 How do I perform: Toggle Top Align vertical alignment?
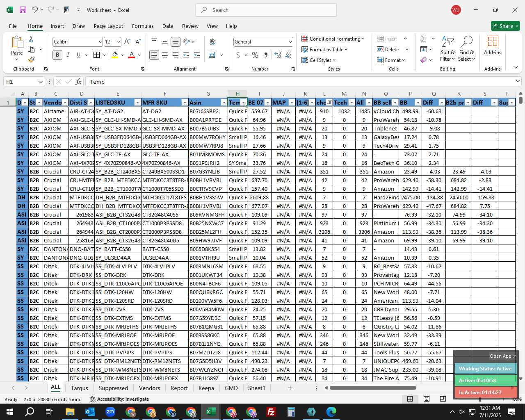click(x=154, y=42)
